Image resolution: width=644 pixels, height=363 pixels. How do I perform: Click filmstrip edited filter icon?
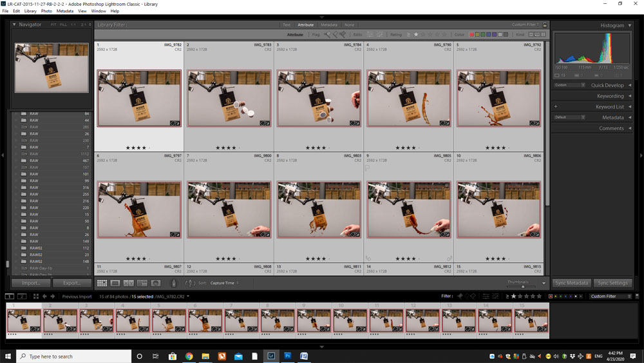coord(486,296)
